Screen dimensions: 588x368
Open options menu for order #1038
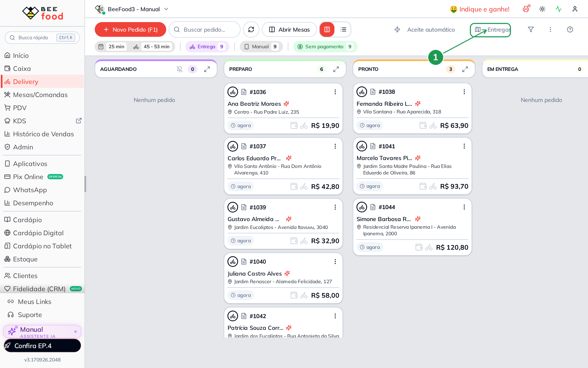click(464, 92)
